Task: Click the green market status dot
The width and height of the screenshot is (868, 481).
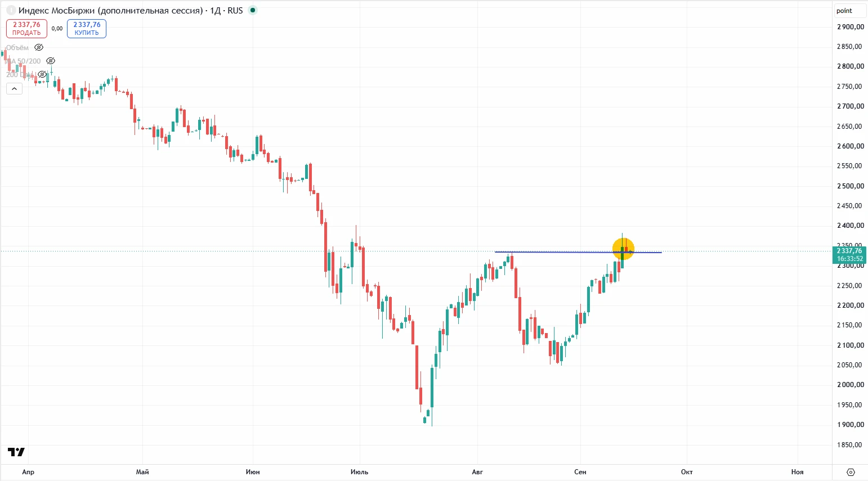Action: pos(253,10)
